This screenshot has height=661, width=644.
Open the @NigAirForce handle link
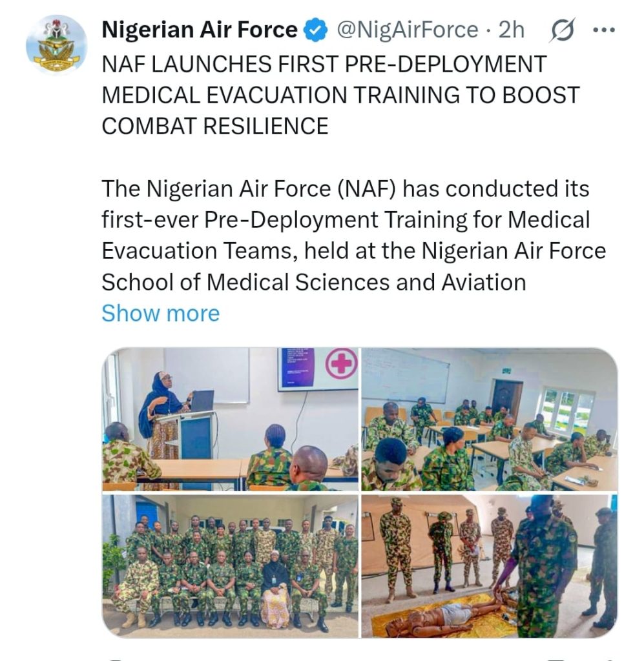(408, 30)
